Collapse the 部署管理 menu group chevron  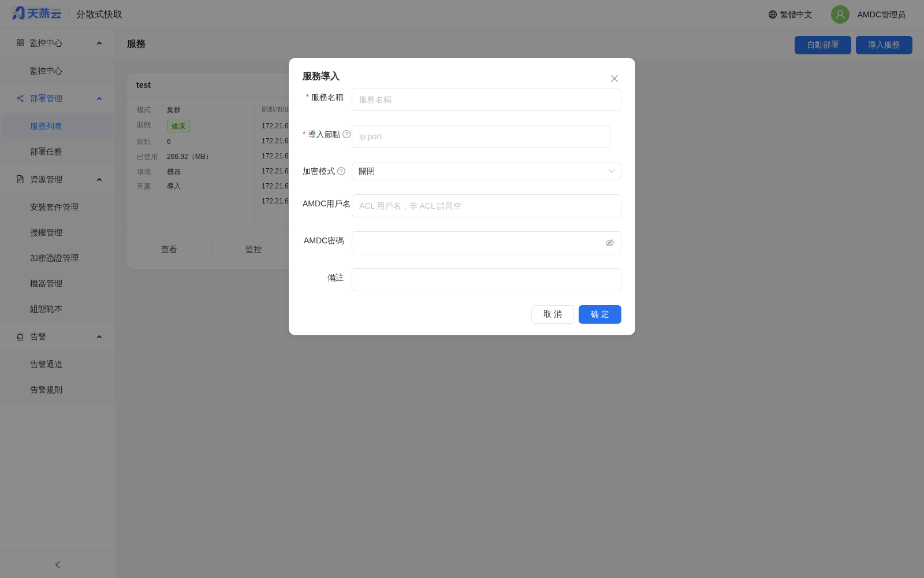99,99
